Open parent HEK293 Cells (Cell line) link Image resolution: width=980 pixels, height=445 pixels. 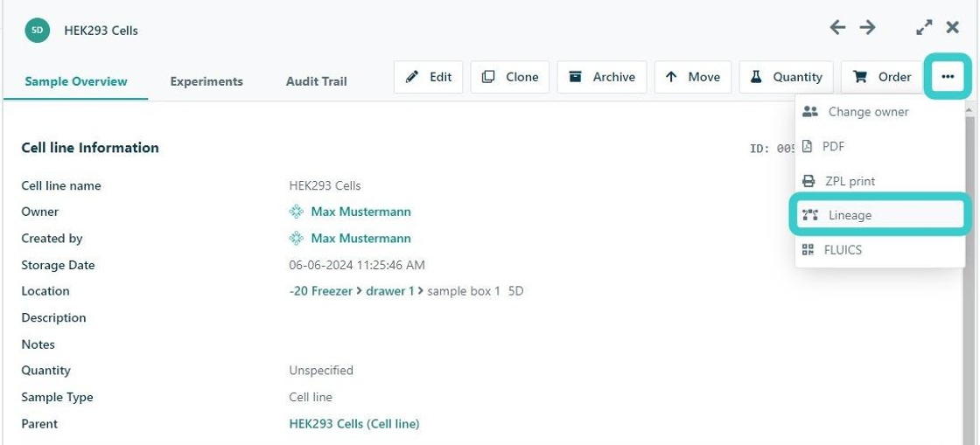point(353,424)
